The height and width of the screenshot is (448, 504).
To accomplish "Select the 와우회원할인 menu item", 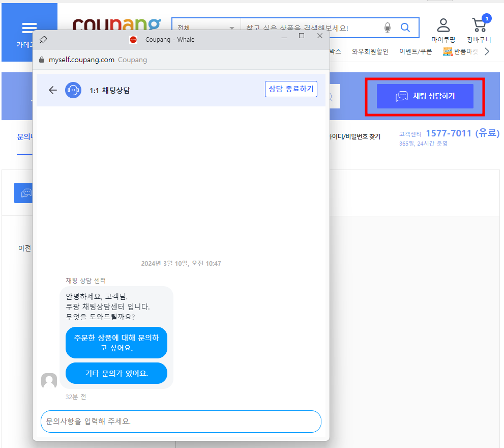I will tap(370, 51).
